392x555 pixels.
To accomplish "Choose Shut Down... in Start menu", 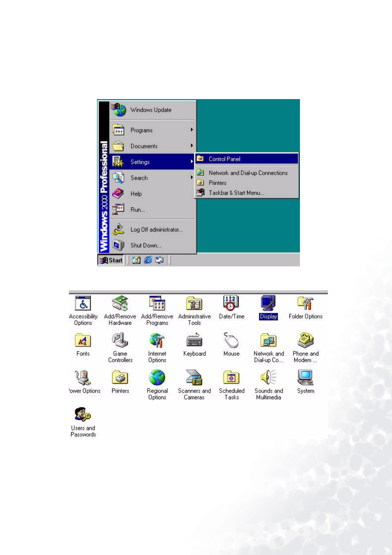I will pos(152,245).
